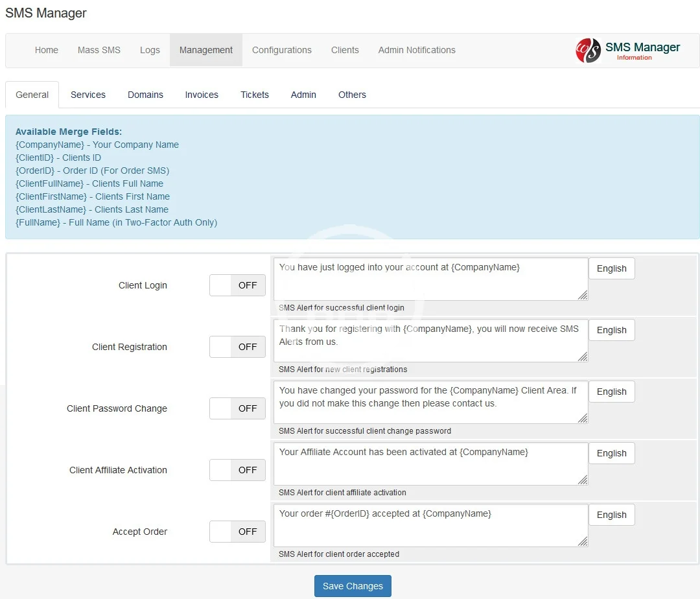The height and width of the screenshot is (599, 700).
Task: Toggle Client Affiliate Activation switch
Action: pos(237,470)
